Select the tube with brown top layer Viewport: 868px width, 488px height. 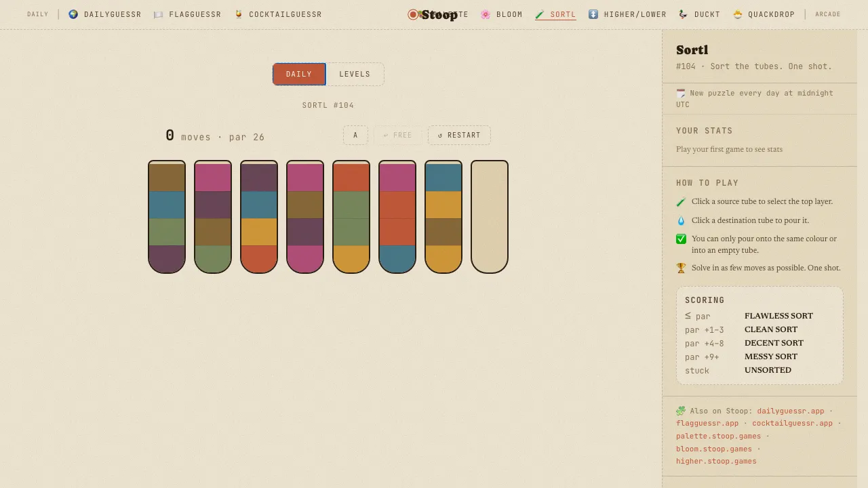(x=167, y=217)
